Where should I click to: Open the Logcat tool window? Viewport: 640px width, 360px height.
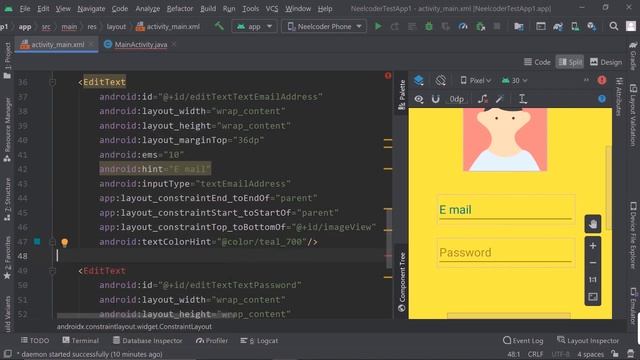(x=259, y=340)
